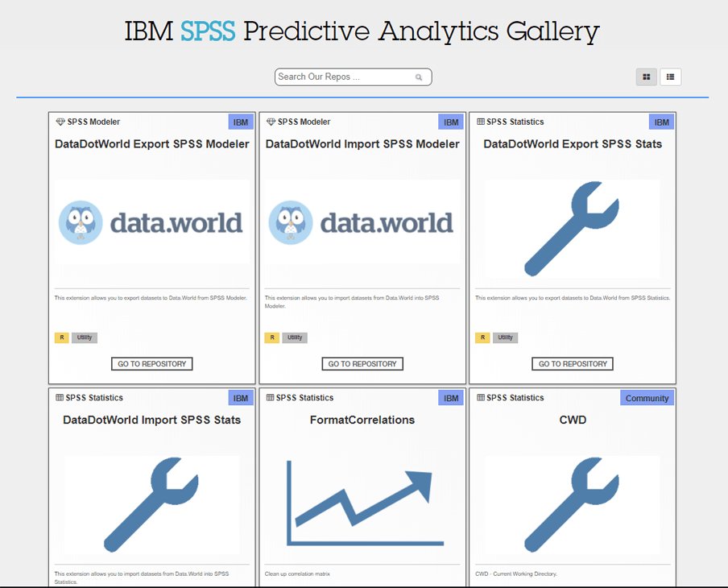The width and height of the screenshot is (728, 588).
Task: Click the SPSS Statistics table icon on FormatCorrelations card
Action: 271,398
